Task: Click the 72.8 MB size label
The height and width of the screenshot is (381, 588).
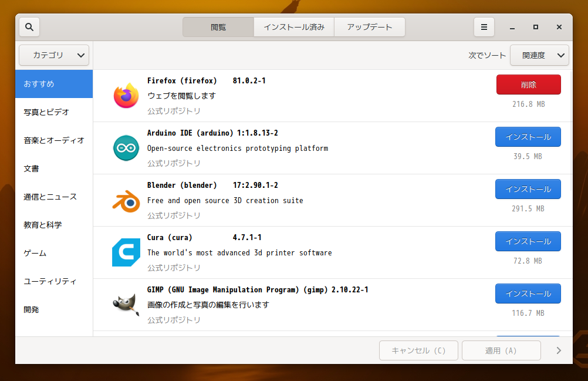Action: point(528,261)
